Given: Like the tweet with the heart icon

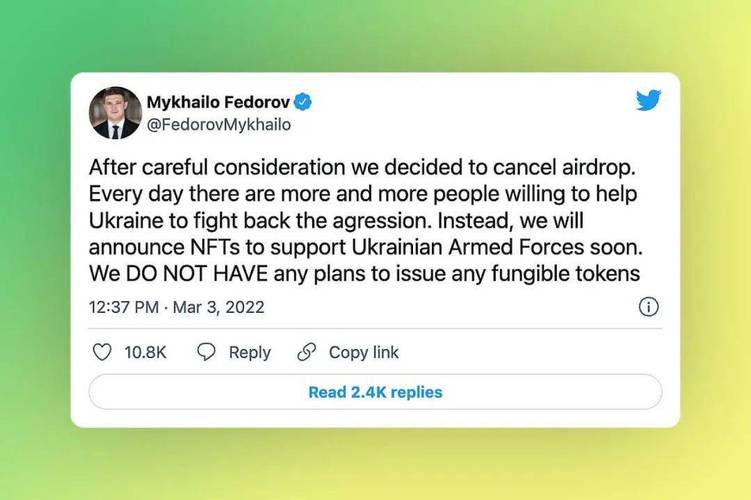Looking at the screenshot, I should tap(102, 352).
